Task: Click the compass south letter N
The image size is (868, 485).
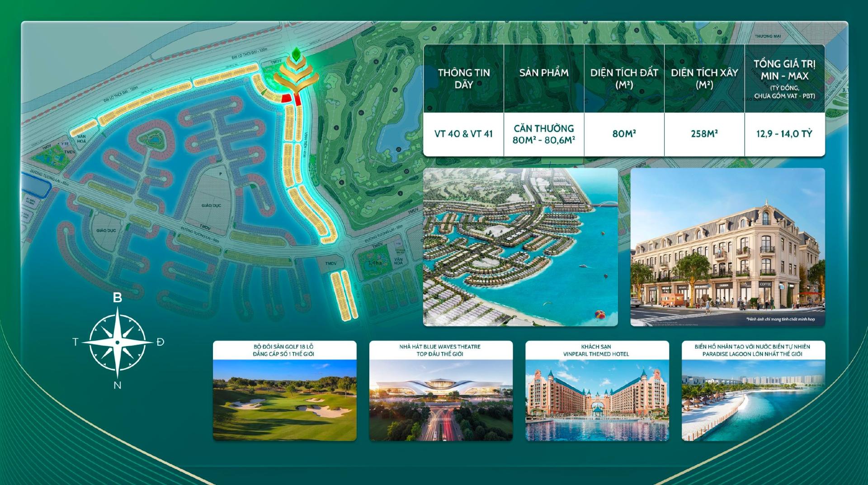Action: [117, 385]
